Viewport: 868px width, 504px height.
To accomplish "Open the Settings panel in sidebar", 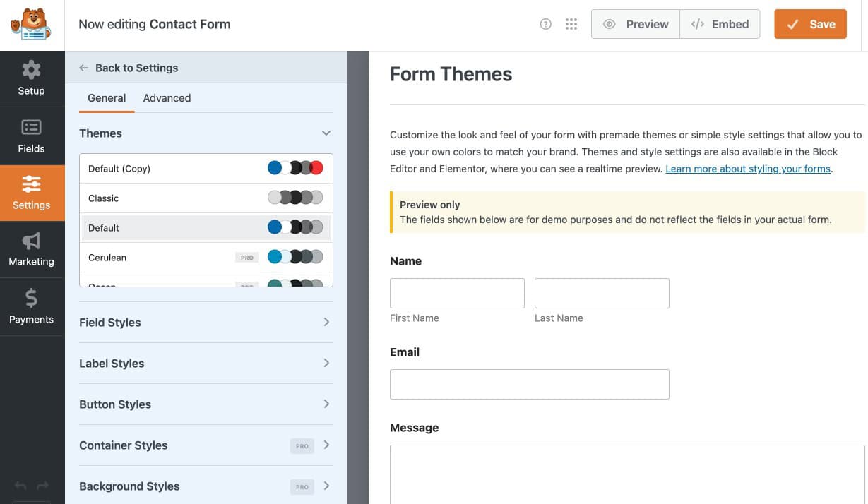I will [31, 193].
